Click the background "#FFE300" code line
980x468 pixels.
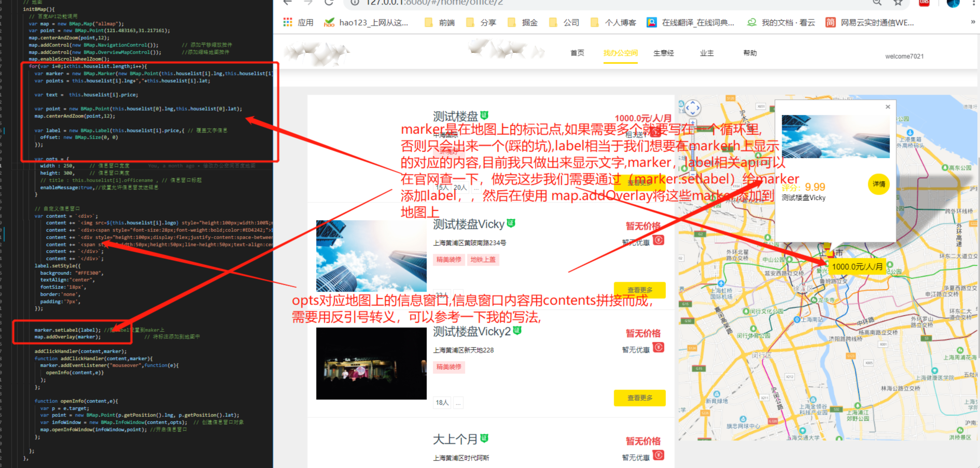pyautogui.click(x=72, y=273)
